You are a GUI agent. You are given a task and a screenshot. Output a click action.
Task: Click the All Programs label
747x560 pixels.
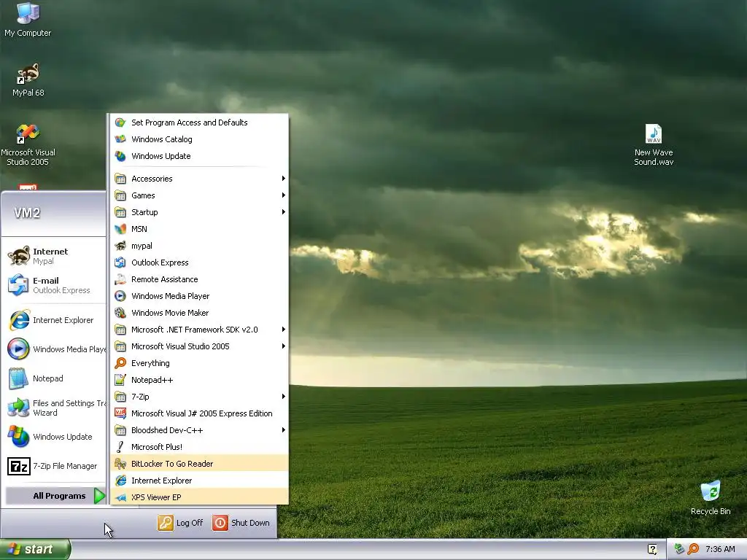click(59, 496)
